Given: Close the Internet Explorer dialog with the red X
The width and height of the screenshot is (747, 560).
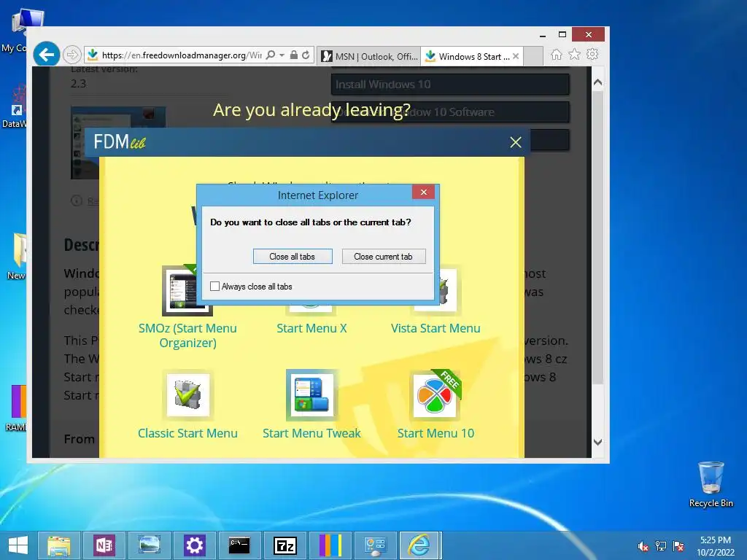Looking at the screenshot, I should coord(424,192).
